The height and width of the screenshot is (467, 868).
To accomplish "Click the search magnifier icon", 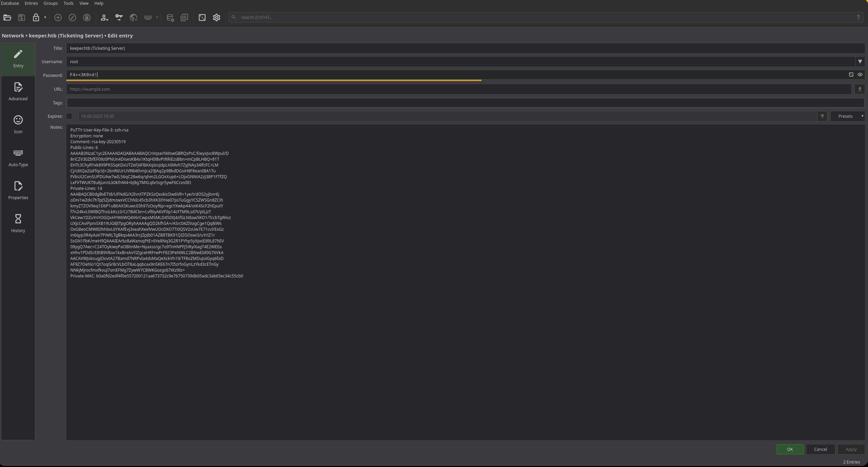I will click(x=234, y=17).
